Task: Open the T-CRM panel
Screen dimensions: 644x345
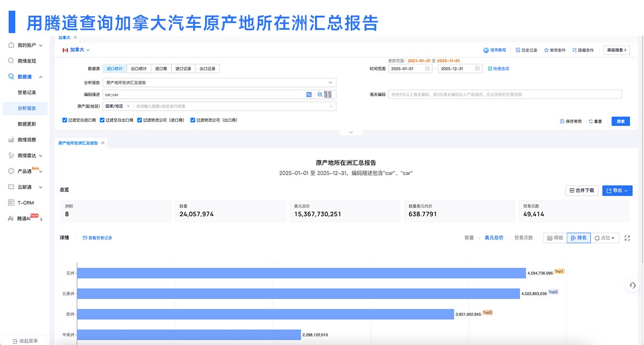Action: coord(23,202)
